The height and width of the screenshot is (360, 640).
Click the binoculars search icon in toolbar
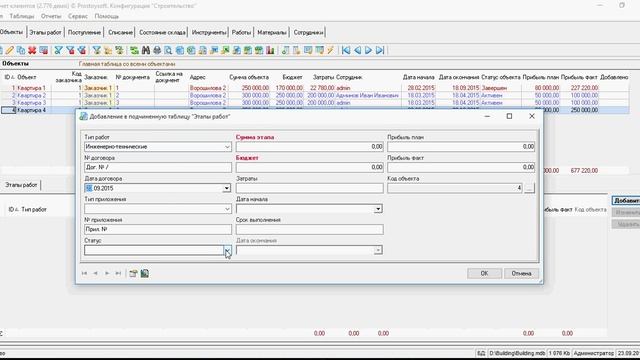(146, 50)
